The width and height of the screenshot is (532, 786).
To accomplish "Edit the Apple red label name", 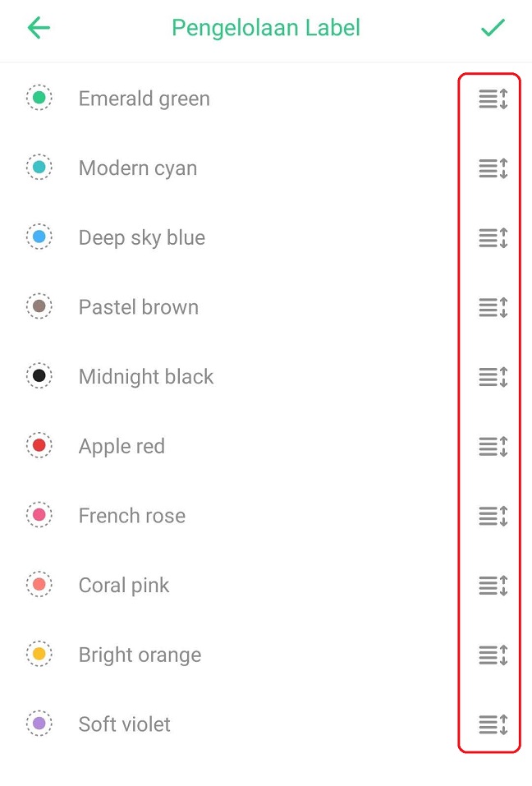I will [x=122, y=446].
